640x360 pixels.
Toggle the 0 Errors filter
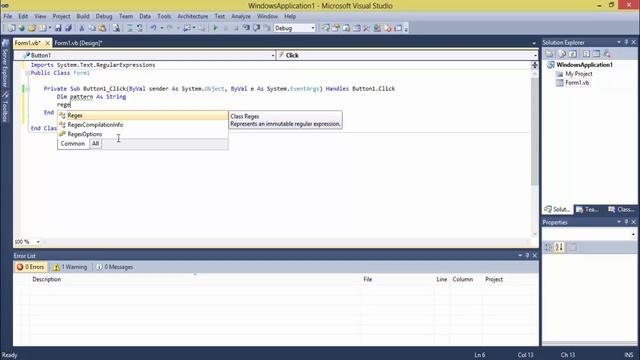(31, 267)
